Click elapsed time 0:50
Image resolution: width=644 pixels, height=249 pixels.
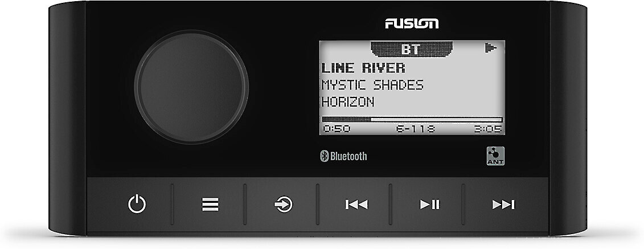point(337,129)
